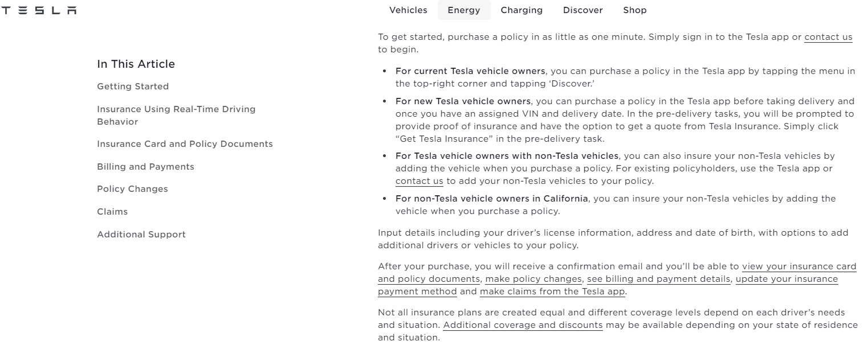Select the Vehicles menu item
868x345 pixels.
pos(408,10)
